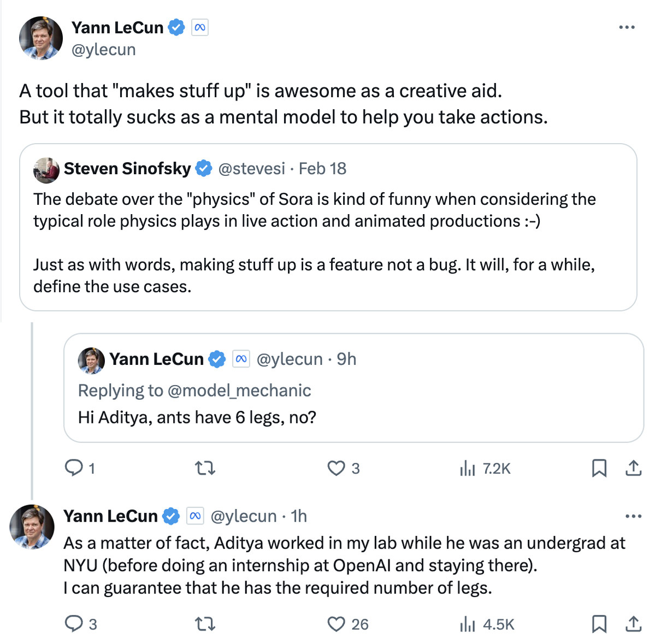Open more options on the top tweet

[x=627, y=27]
